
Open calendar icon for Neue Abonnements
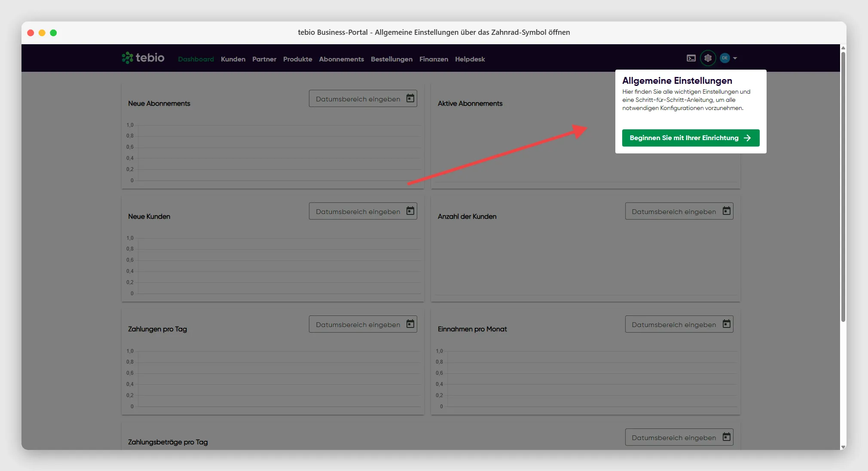click(x=410, y=98)
